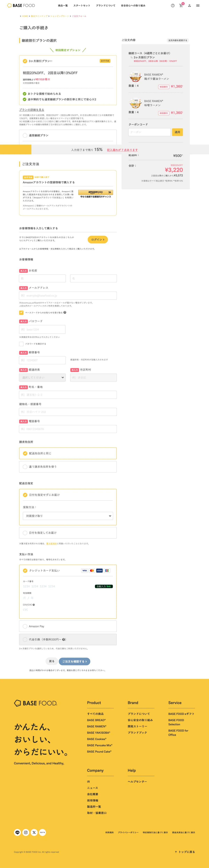Open the account user icon
209x868 pixels.
click(189, 6)
